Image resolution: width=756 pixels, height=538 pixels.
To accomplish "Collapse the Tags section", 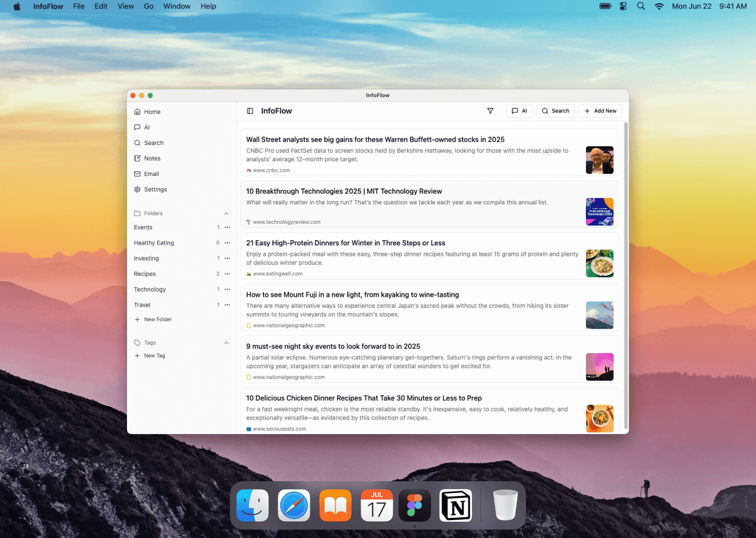I will 226,343.
